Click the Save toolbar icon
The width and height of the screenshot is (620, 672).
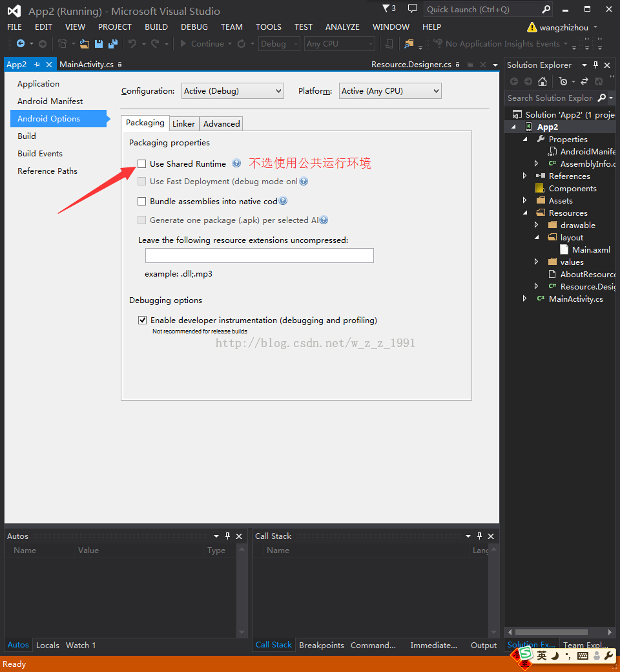[99, 44]
